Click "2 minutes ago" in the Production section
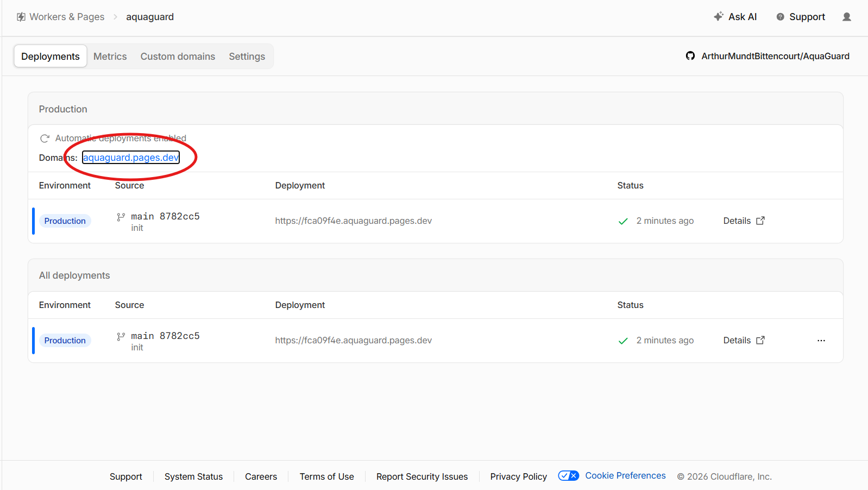 pyautogui.click(x=665, y=221)
